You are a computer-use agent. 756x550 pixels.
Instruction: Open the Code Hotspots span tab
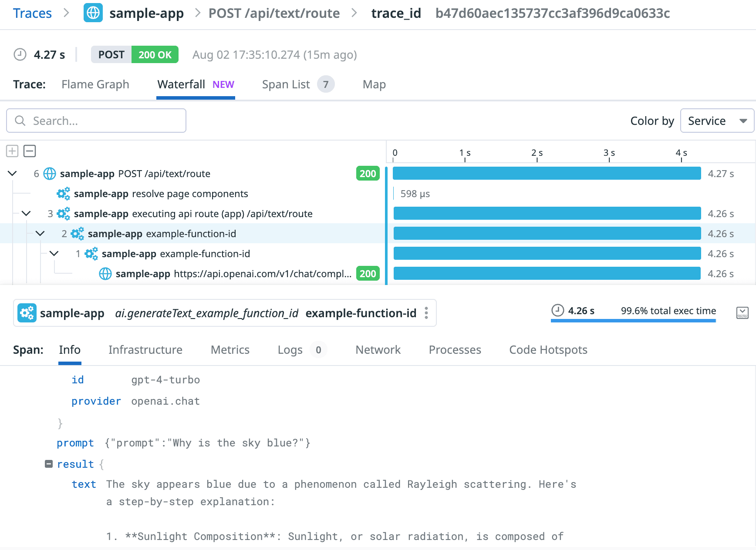click(548, 350)
